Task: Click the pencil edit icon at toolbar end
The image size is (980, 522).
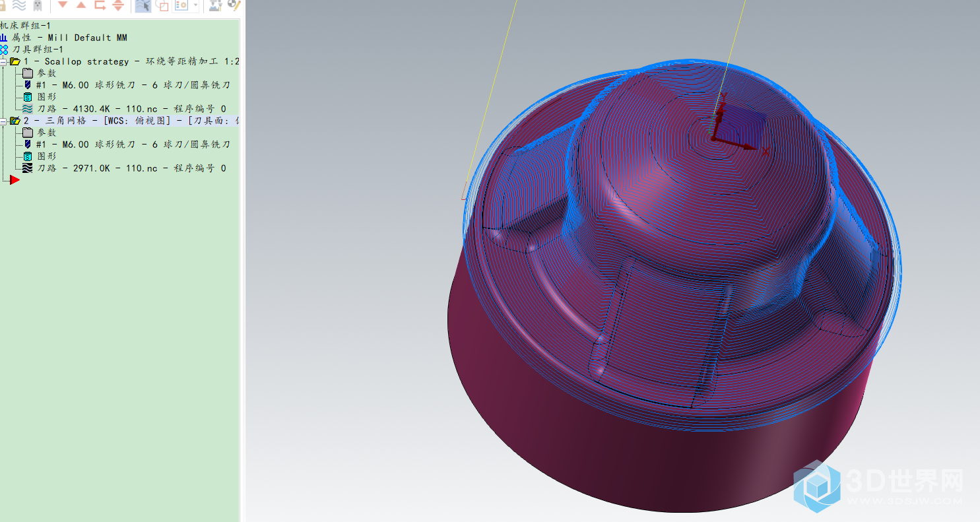Action: pyautogui.click(x=234, y=5)
